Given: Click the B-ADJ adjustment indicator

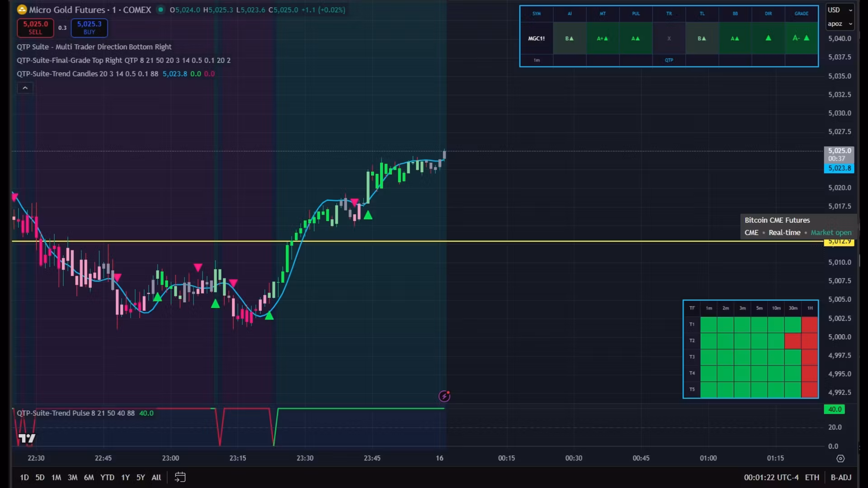Looking at the screenshot, I should click(842, 477).
